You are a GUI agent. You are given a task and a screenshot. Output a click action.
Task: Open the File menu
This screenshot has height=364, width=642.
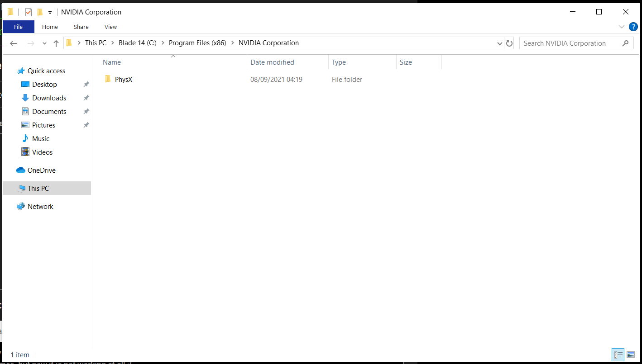(18, 27)
